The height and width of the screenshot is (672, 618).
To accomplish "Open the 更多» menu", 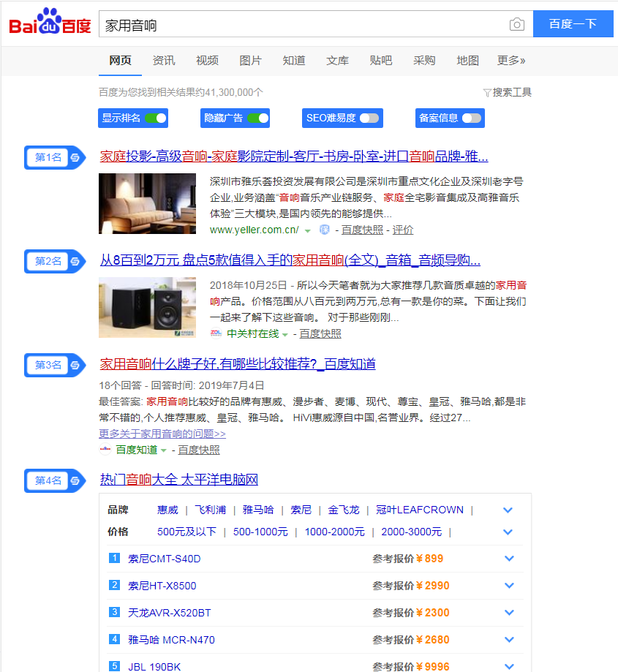I will click(x=511, y=61).
